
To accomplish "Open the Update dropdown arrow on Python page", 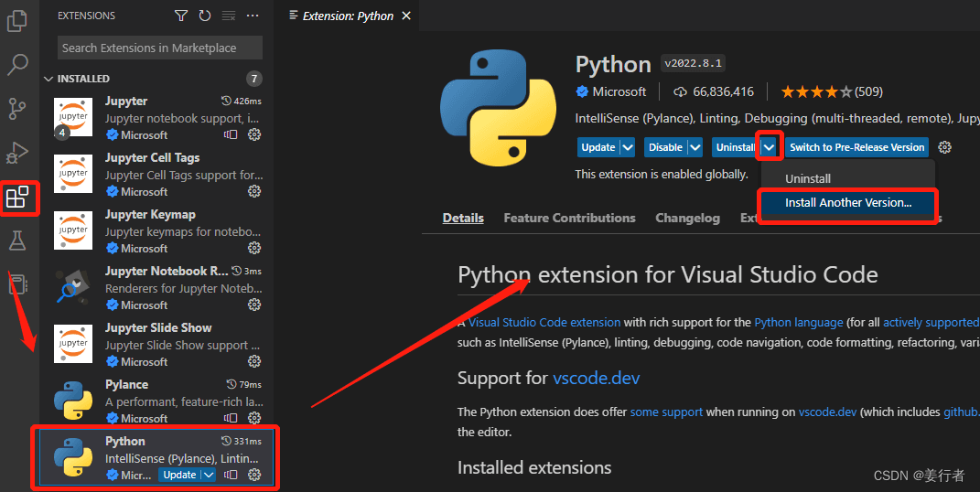I will (x=628, y=147).
